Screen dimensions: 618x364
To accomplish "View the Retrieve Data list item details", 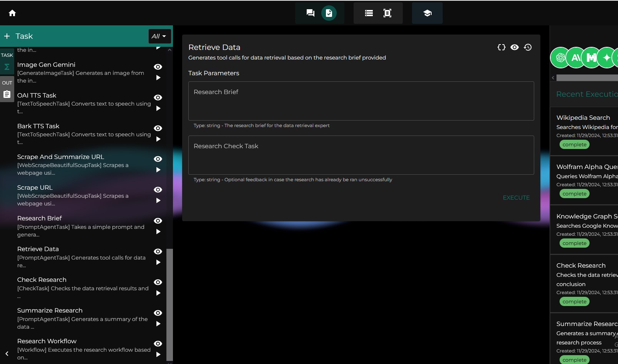I will coord(158,251).
